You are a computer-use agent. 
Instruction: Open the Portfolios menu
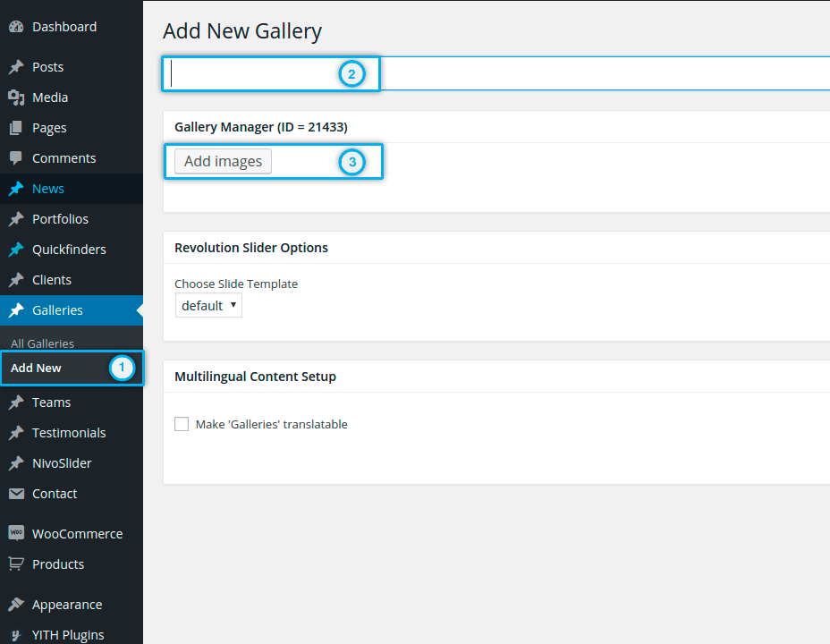point(60,219)
